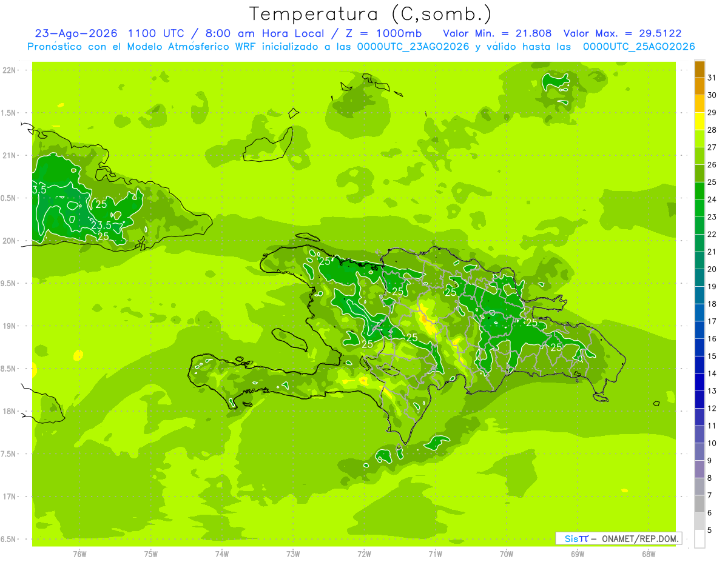The width and height of the screenshot is (728, 562).
Task: Click the color scale label 29
Action: click(x=712, y=113)
